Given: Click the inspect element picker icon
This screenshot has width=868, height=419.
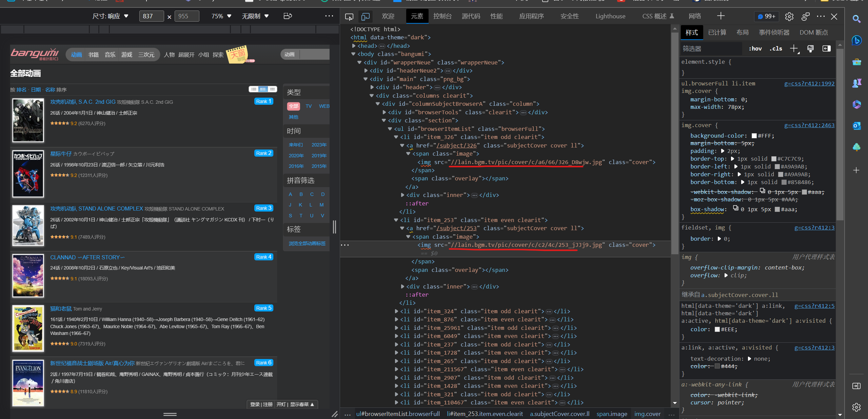Looking at the screenshot, I should (x=349, y=16).
